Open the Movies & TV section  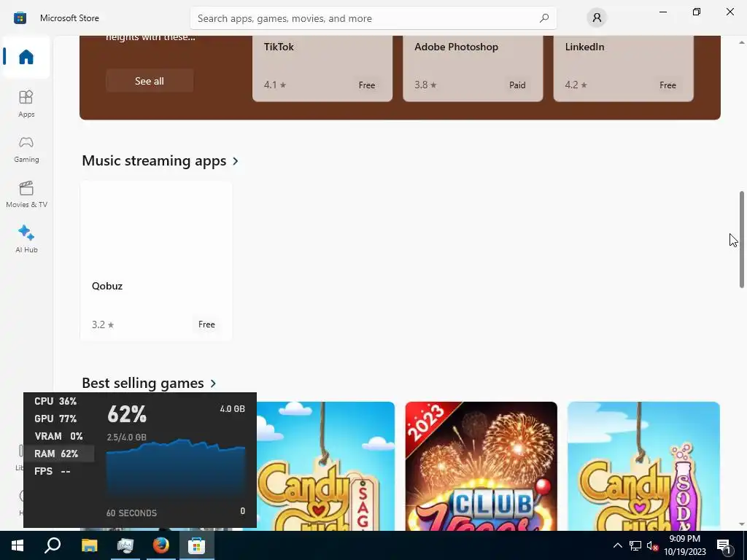click(26, 194)
